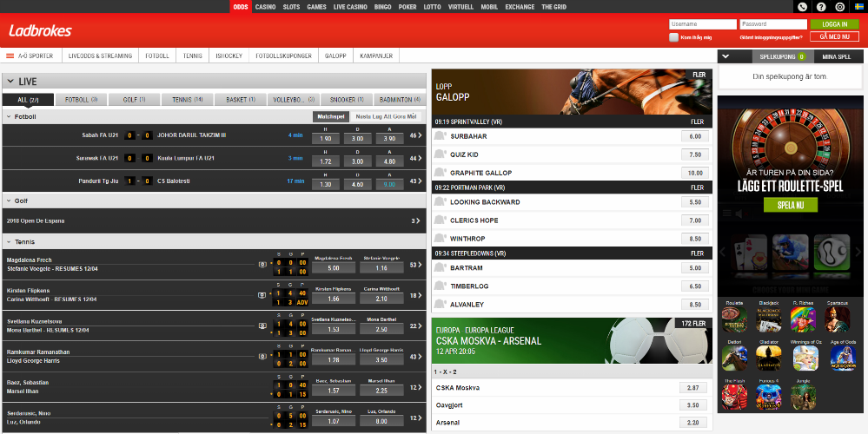The height and width of the screenshot is (434, 868).
Task: Select away odds 4.80 for Kuala Lumpur FA U21
Action: coord(390,161)
